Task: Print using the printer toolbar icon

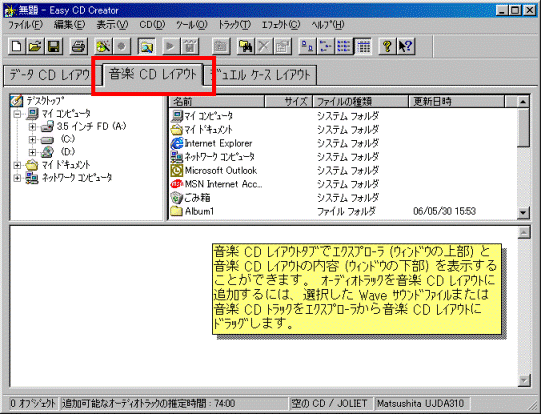Action: coord(78,46)
